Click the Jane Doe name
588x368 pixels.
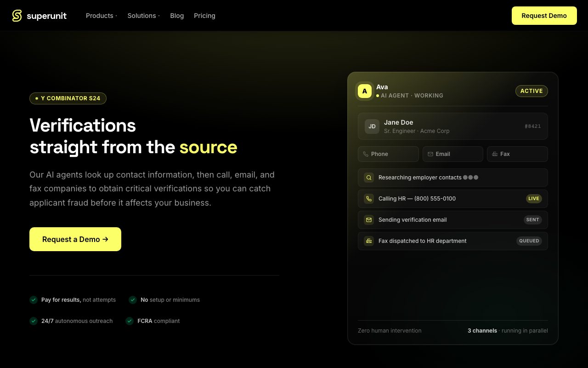tap(398, 122)
